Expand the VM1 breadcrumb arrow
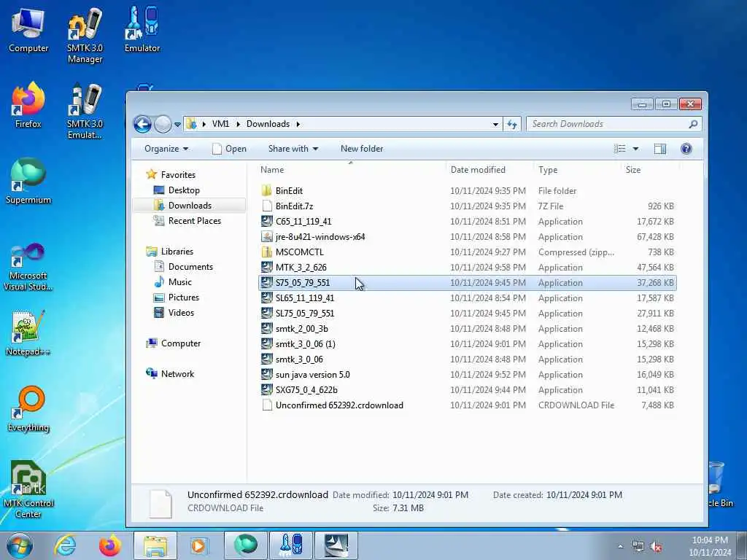747x560 pixels. pos(239,124)
